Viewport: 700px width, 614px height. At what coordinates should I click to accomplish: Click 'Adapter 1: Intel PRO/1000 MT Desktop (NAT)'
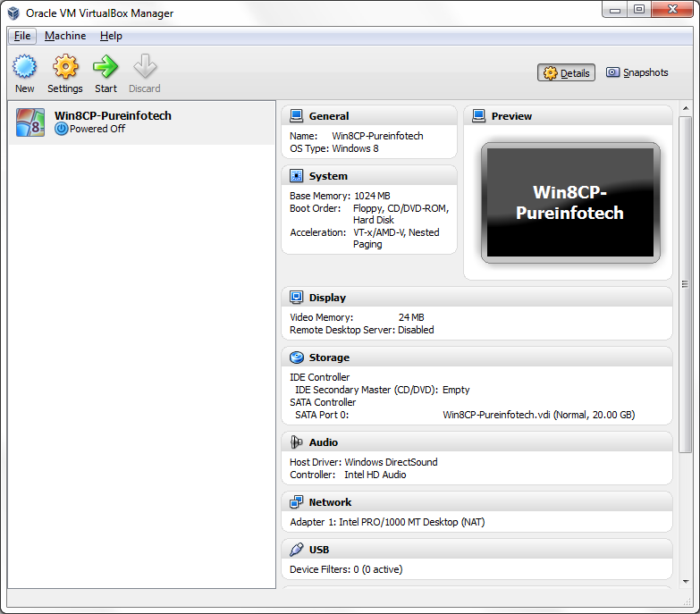pyautogui.click(x=387, y=522)
